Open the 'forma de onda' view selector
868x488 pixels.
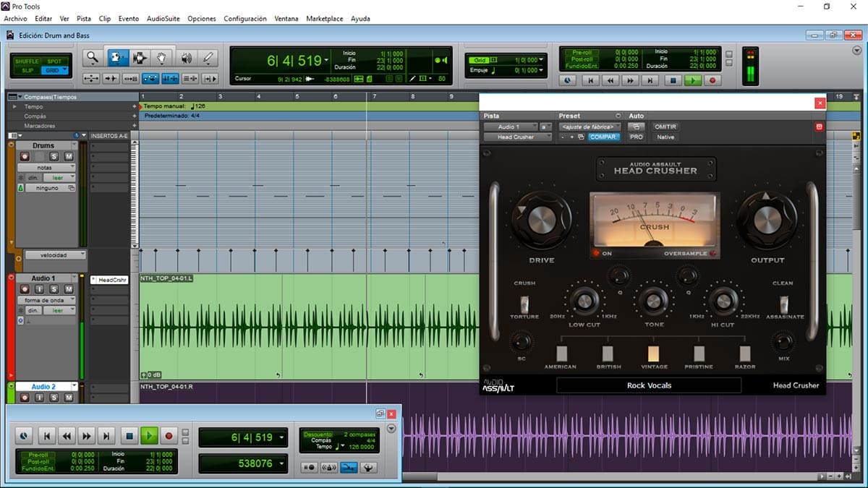pos(46,299)
